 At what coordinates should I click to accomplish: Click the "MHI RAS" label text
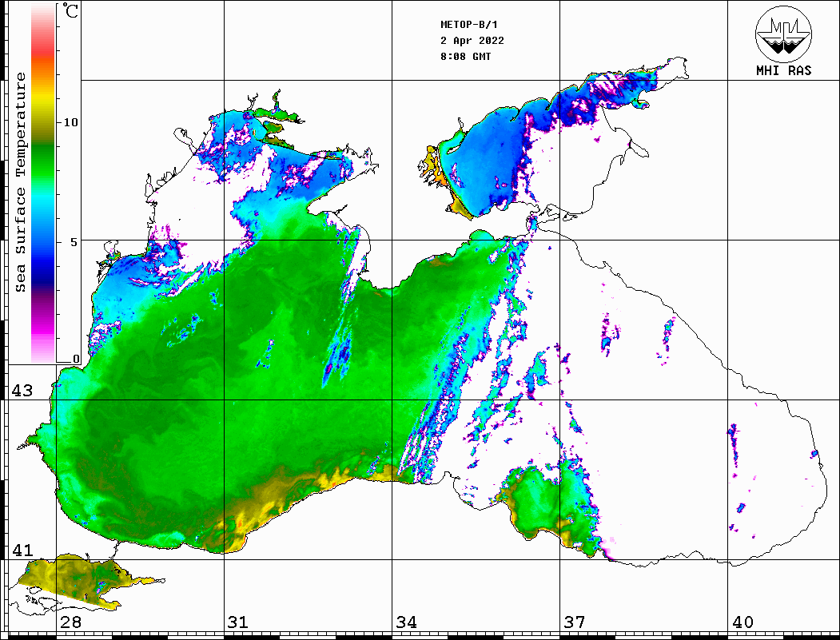pyautogui.click(x=783, y=70)
